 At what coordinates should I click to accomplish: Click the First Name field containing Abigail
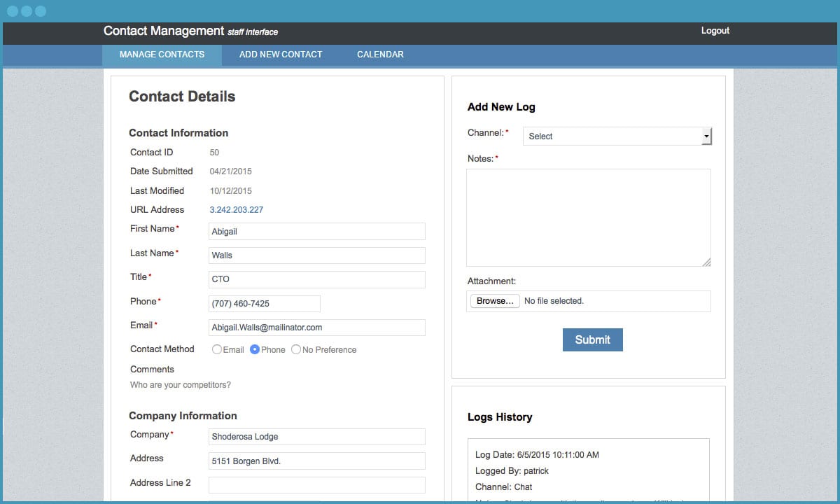coord(316,231)
